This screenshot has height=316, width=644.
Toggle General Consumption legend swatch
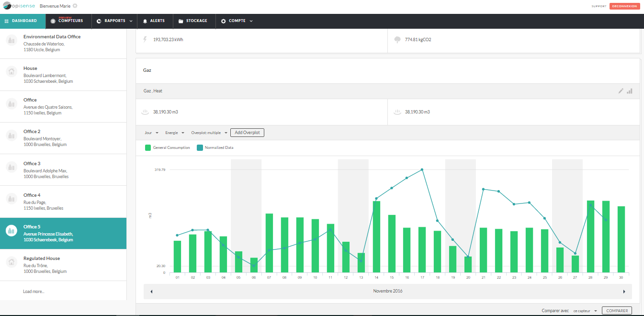(148, 147)
